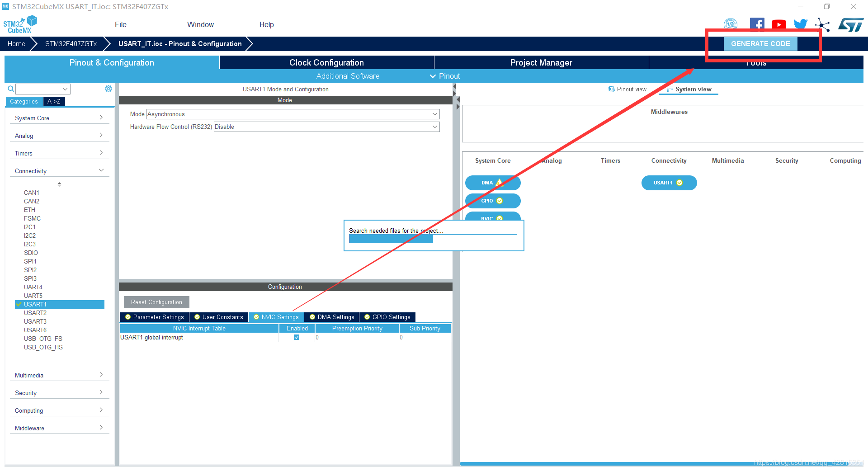Switch to Project Manager tab
The image size is (868, 471).
coord(541,62)
